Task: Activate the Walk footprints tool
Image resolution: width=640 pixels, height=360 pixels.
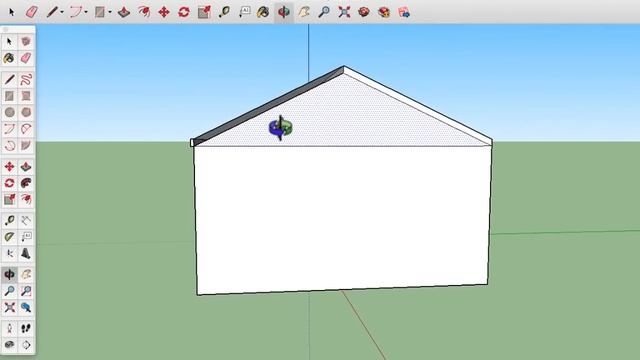Action: [x=26, y=329]
